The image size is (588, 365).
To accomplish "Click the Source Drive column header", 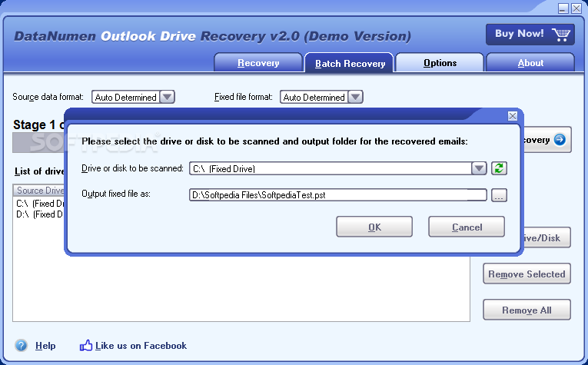I will pos(39,191).
